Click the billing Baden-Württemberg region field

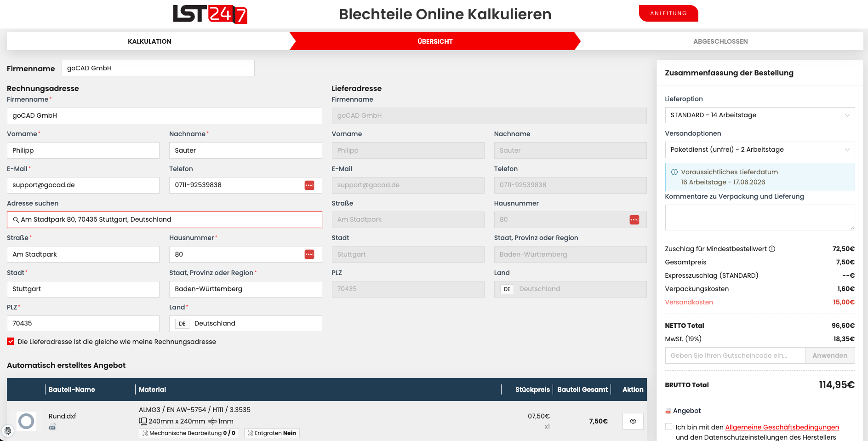[246, 289]
